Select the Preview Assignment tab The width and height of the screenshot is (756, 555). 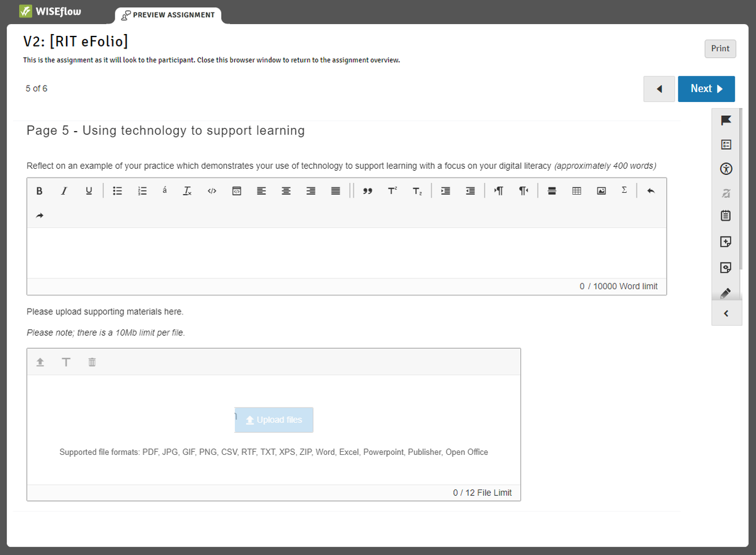pyautogui.click(x=168, y=15)
